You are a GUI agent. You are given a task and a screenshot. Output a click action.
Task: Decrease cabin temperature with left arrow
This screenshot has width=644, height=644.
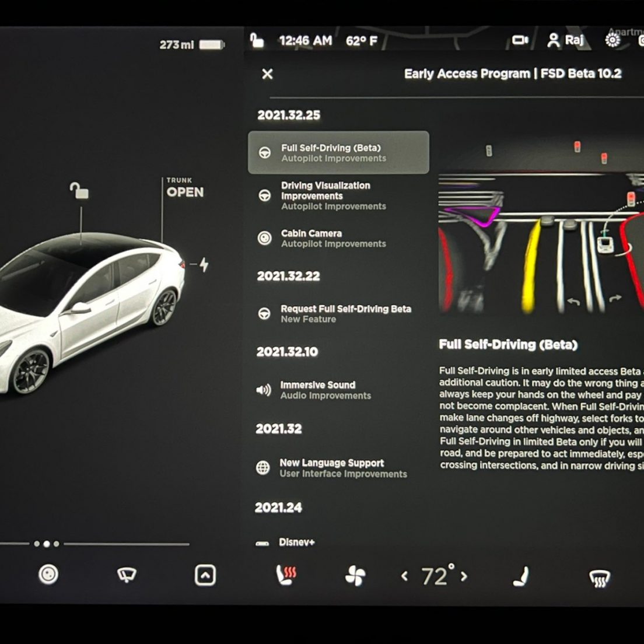(405, 576)
